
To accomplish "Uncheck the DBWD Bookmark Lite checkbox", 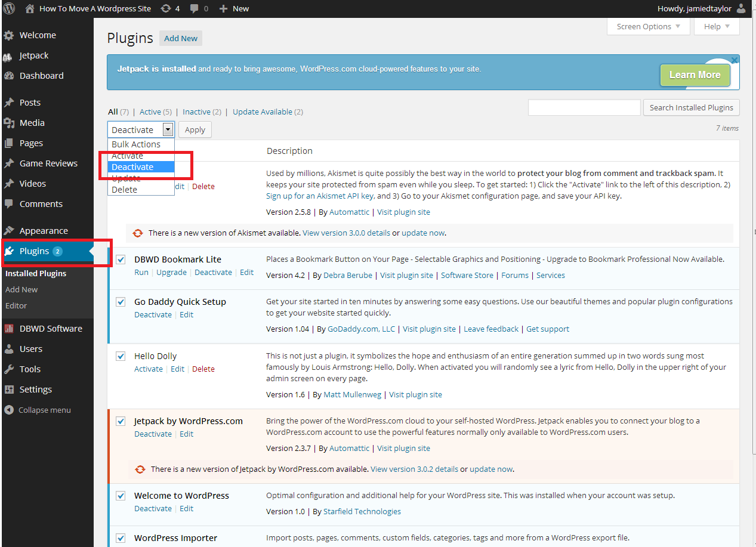I will point(121,259).
